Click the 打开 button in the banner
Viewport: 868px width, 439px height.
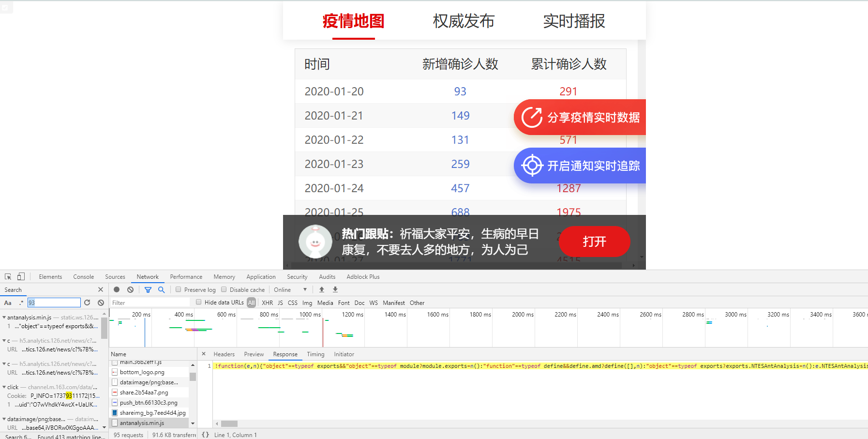point(594,242)
